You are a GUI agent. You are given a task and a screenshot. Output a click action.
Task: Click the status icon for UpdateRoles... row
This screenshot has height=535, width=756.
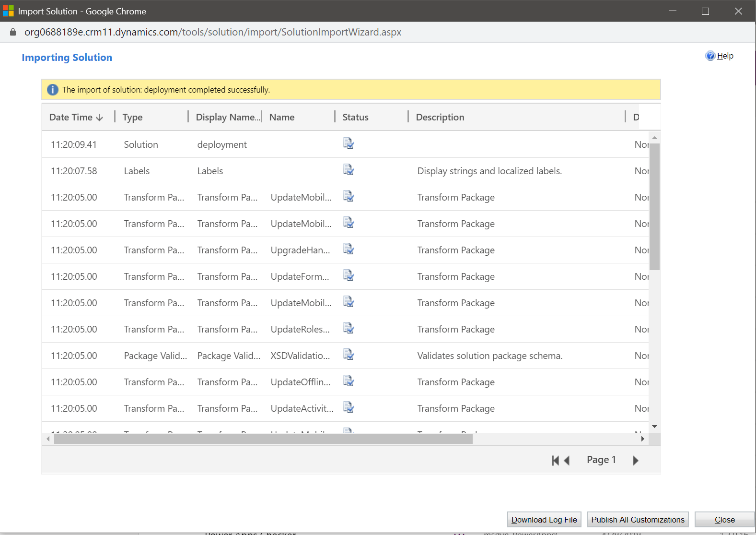pos(349,328)
